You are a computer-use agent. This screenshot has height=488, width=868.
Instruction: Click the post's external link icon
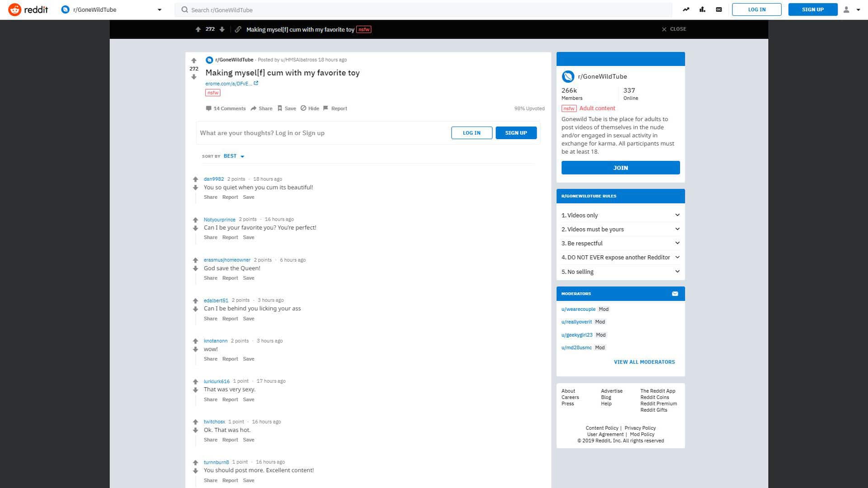256,83
